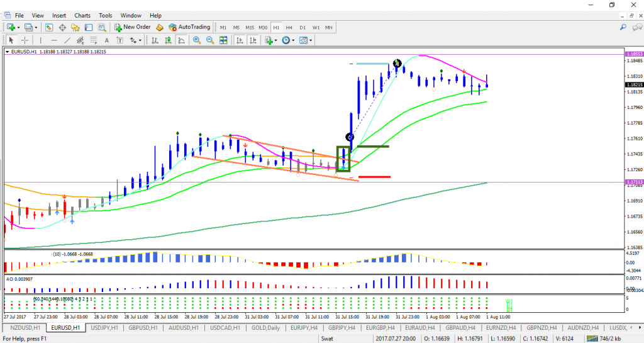Screen dimensions: 644x343
Task: Activate the crosshair tool
Action: click(x=25, y=40)
